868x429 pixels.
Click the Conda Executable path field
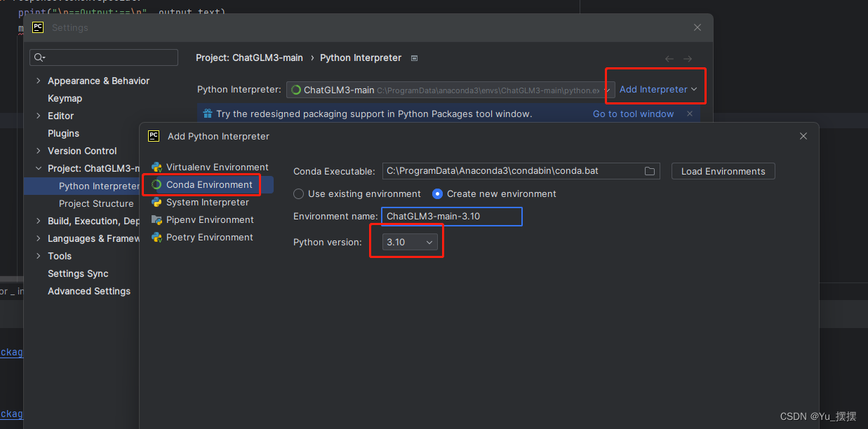point(521,171)
